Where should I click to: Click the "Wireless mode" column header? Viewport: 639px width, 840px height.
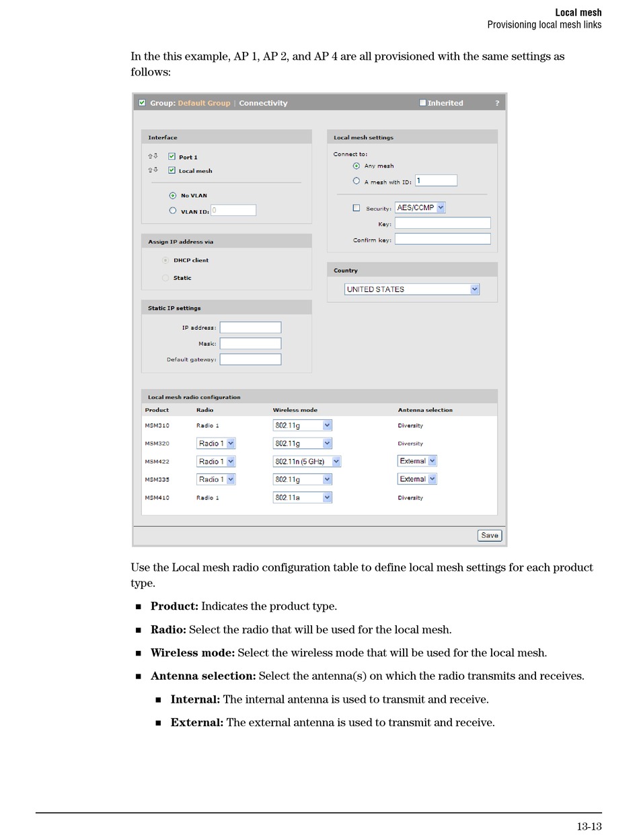[295, 410]
